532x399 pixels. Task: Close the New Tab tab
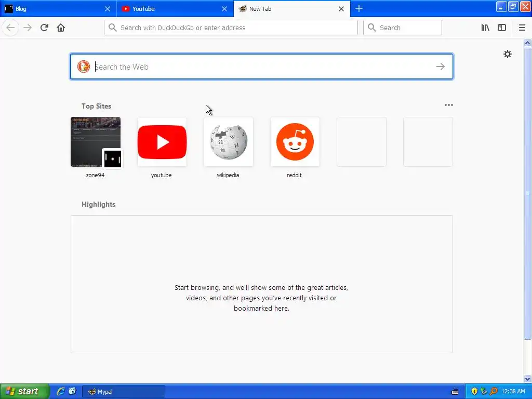tap(341, 9)
